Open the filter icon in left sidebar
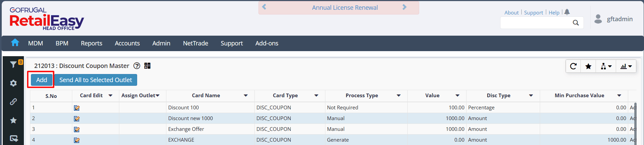The image size is (644, 145). pos(13,64)
